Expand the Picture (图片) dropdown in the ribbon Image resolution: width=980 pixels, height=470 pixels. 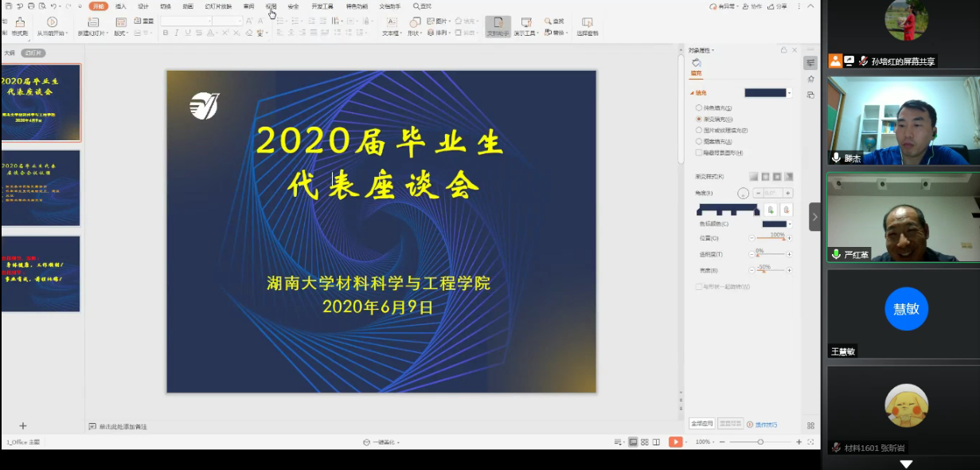coord(449,21)
